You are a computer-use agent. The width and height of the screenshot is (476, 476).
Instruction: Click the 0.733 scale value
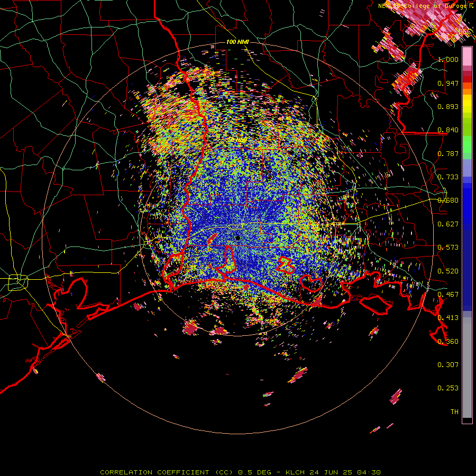click(448, 177)
